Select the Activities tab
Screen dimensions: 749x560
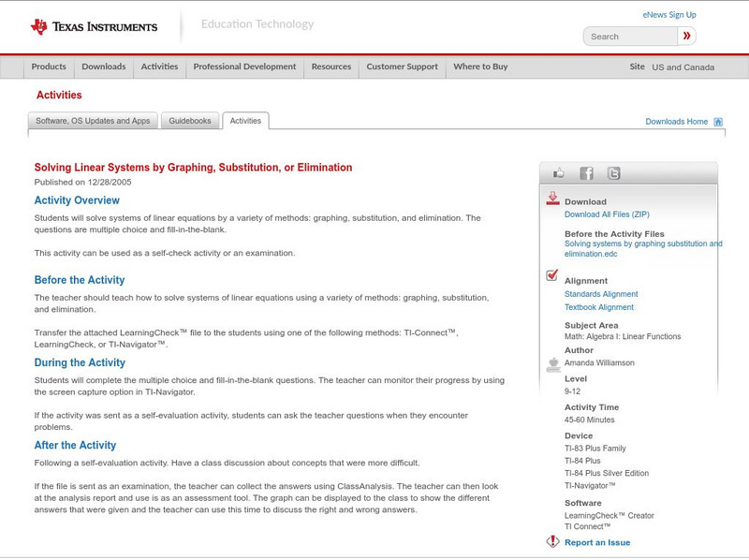pyautogui.click(x=245, y=121)
